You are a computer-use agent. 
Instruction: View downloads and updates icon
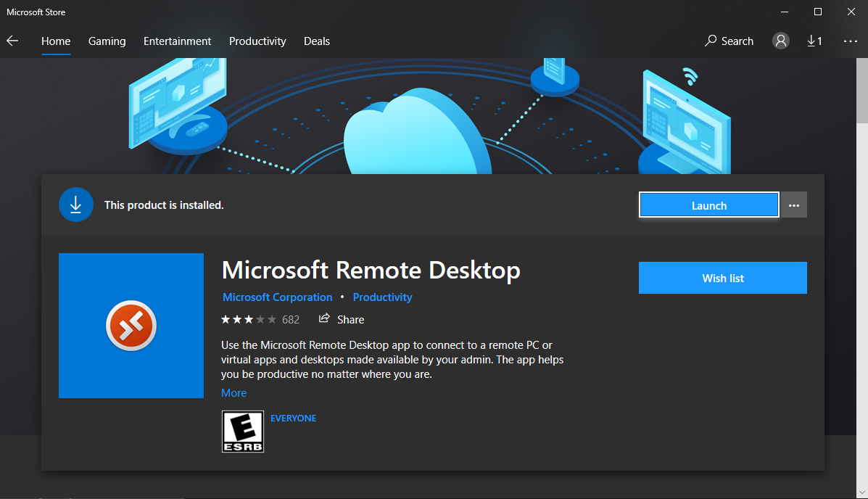click(814, 41)
